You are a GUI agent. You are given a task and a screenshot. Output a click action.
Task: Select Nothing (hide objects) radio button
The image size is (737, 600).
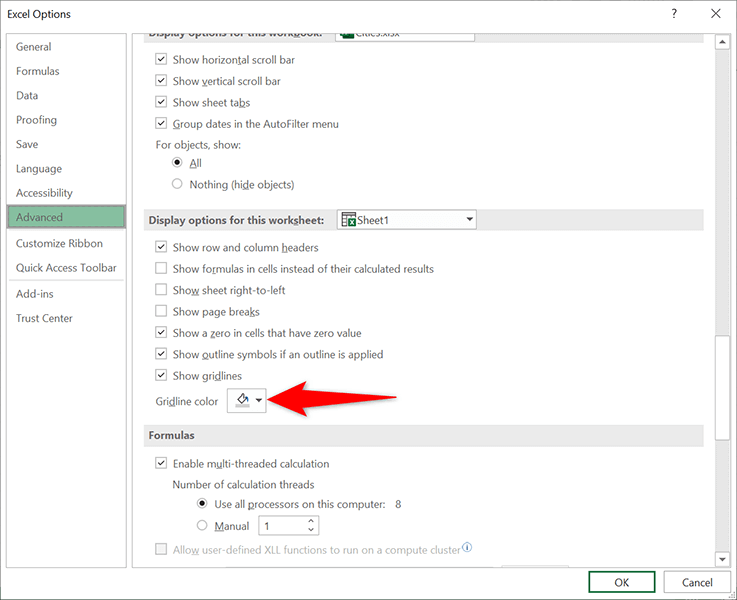tap(177, 184)
